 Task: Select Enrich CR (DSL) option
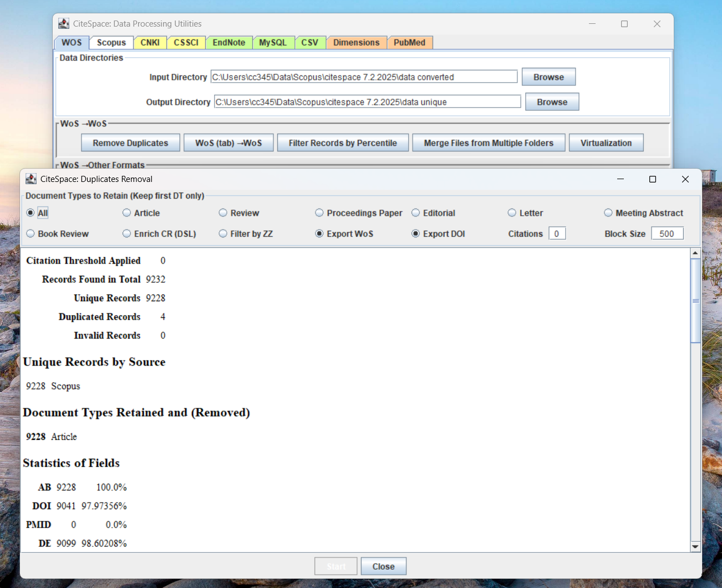(127, 234)
